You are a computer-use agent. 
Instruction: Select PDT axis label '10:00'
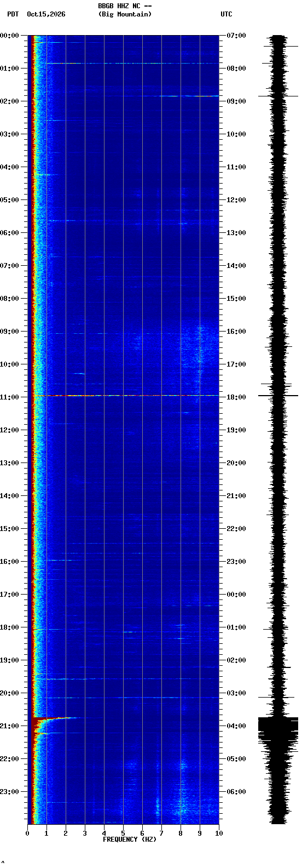(9, 364)
